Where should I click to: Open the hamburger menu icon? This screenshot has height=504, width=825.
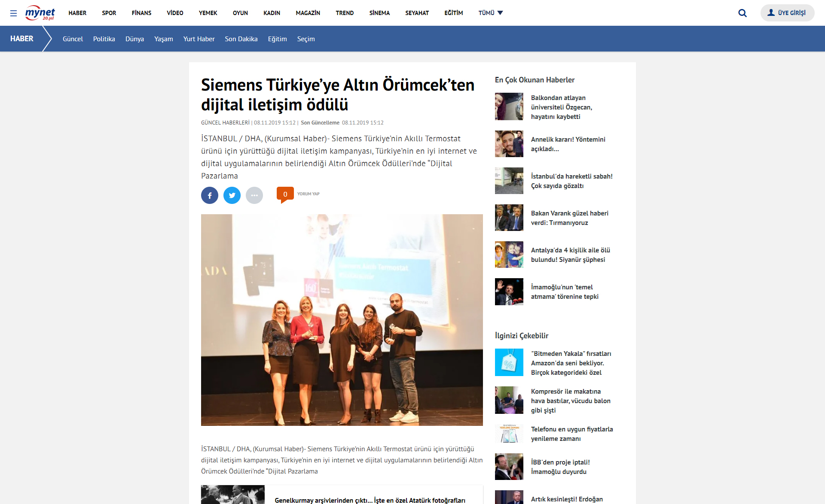coord(13,13)
